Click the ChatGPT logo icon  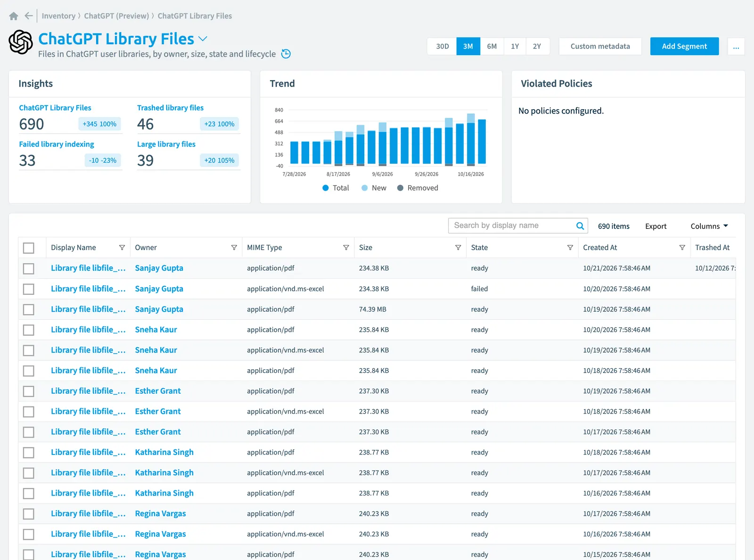pyautogui.click(x=21, y=42)
